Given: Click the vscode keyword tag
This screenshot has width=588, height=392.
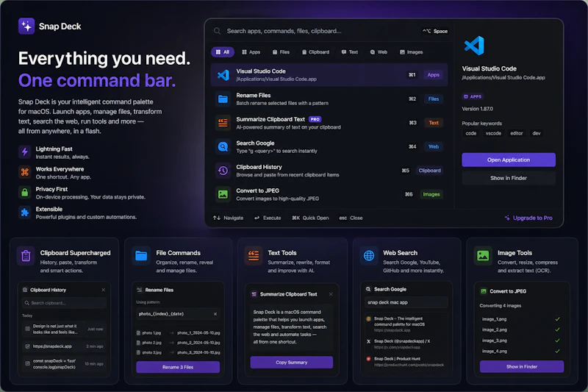Looking at the screenshot, I should pyautogui.click(x=493, y=133).
